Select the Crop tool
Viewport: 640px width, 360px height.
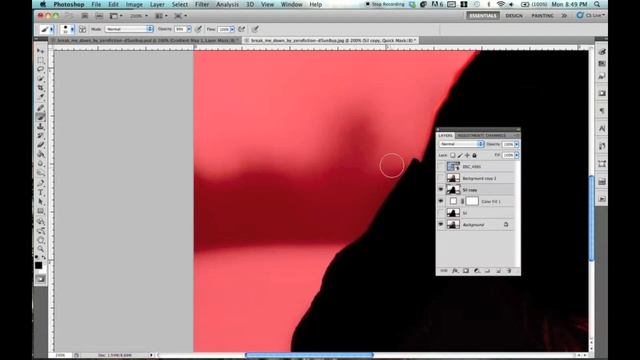[x=40, y=88]
